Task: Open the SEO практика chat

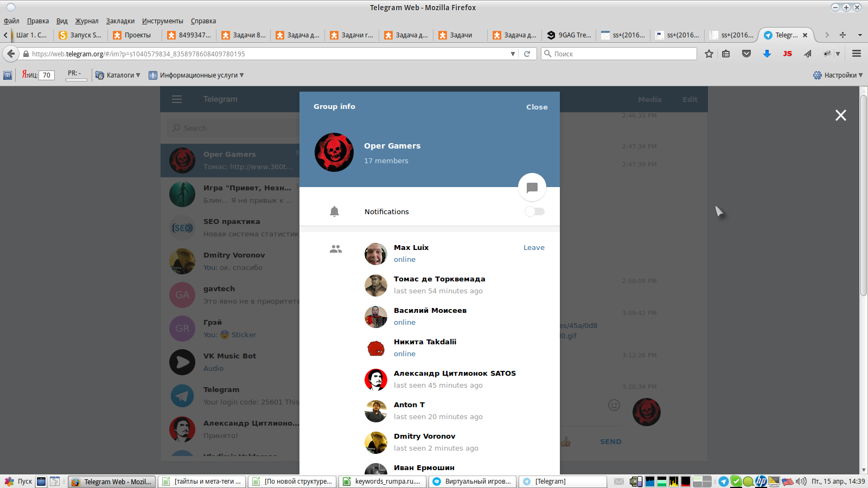Action: tap(230, 228)
